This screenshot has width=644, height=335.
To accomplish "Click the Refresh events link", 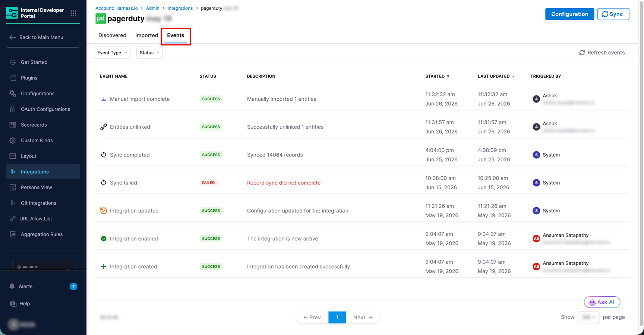I will [602, 53].
